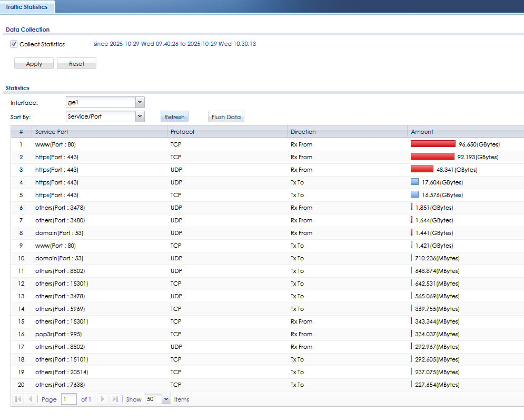
Task: Select row 13 'others(Port : 3478)' cell
Action: (60, 296)
